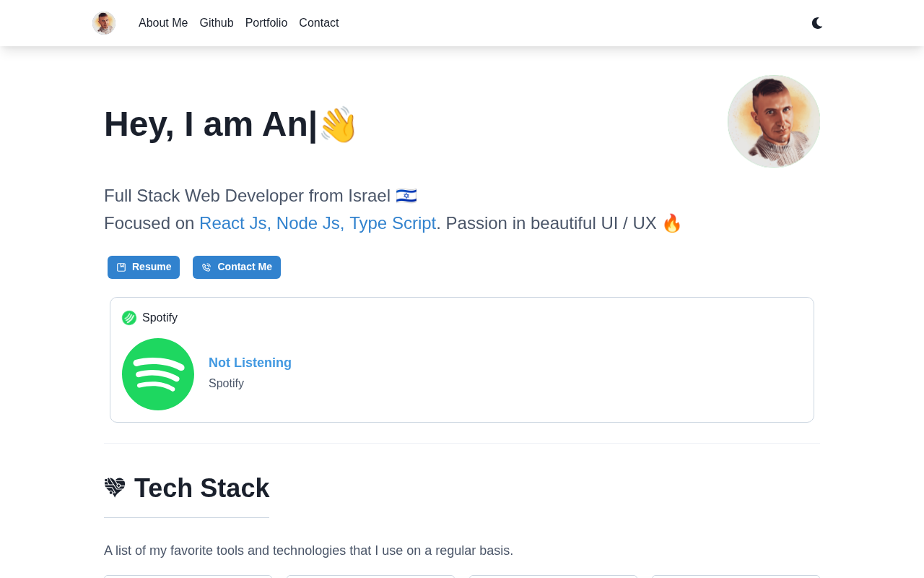
Task: Click the Israel flag emoji
Action: pyautogui.click(x=406, y=196)
